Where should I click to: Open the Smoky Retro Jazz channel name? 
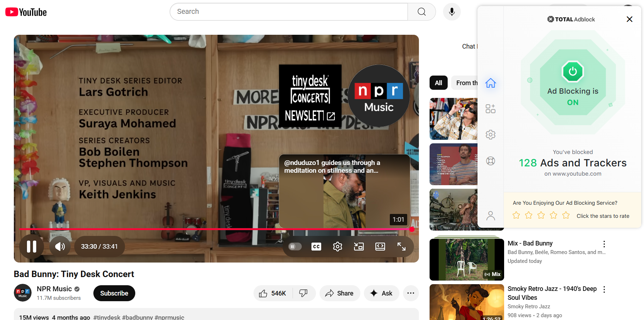[529, 307]
